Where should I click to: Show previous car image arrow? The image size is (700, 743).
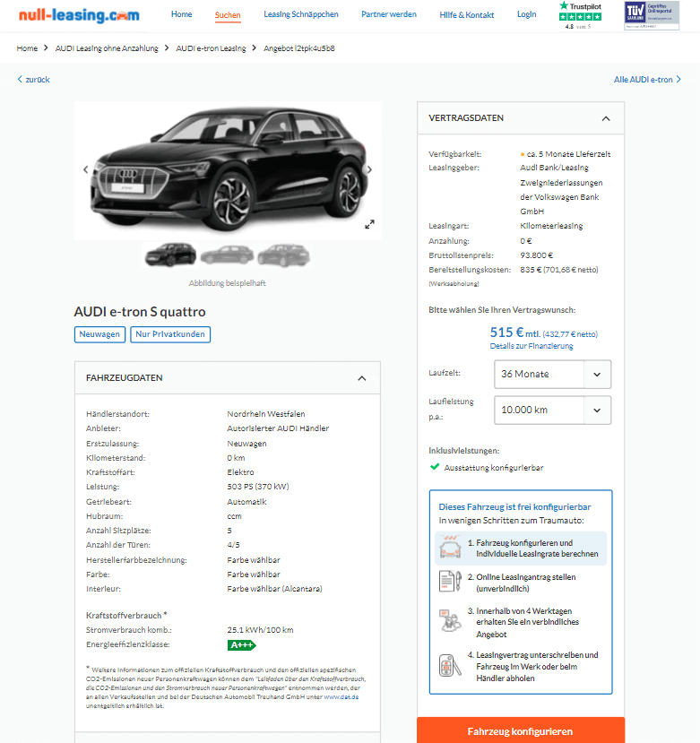tap(86, 169)
